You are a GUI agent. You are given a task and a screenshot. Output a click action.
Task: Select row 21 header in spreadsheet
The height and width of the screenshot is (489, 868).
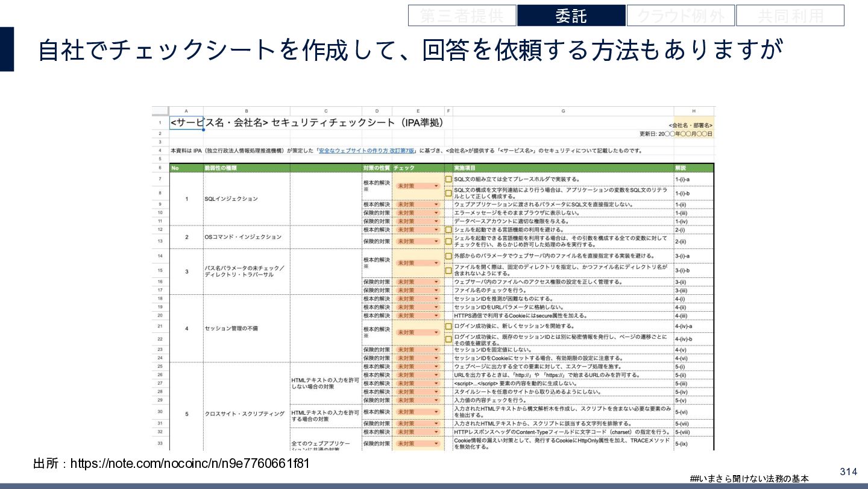coord(160,326)
